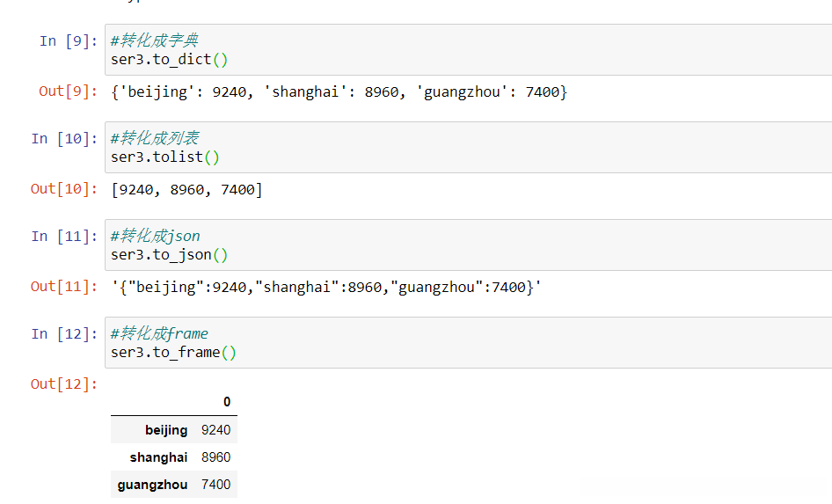
Task: Click the JSON string output
Action: (x=325, y=287)
